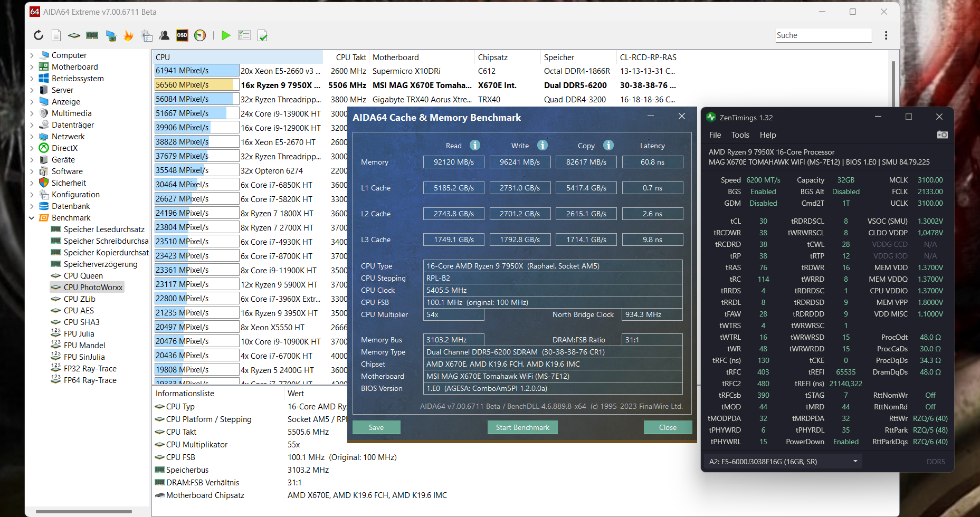This screenshot has width=980, height=517.
Task: Open the CPU chip tool icon
Action: [74, 35]
